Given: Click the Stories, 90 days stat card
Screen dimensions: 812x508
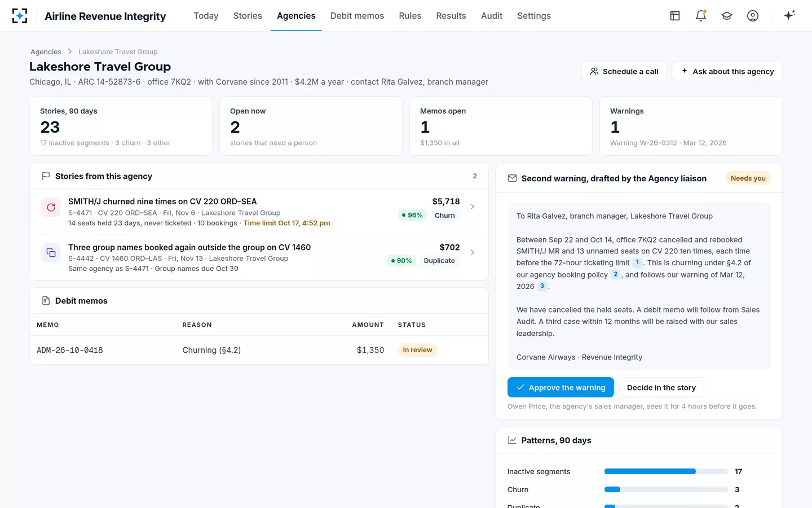Looking at the screenshot, I should tap(121, 126).
